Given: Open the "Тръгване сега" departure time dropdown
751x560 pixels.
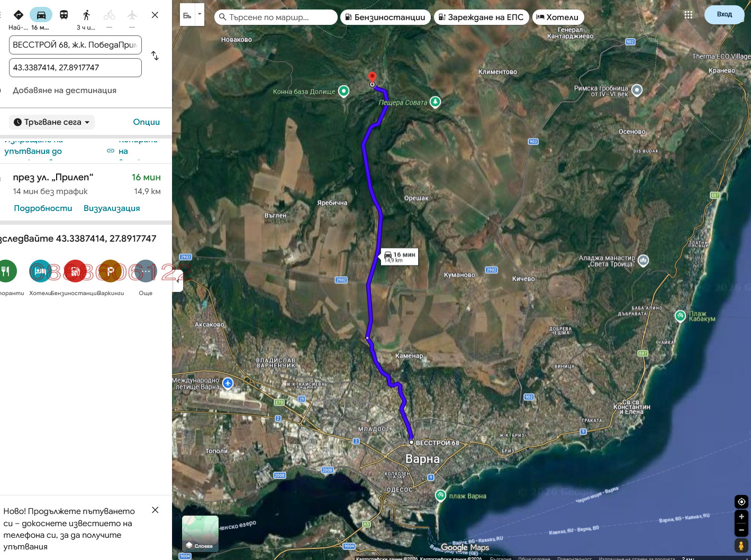Looking at the screenshot, I should 51,122.
